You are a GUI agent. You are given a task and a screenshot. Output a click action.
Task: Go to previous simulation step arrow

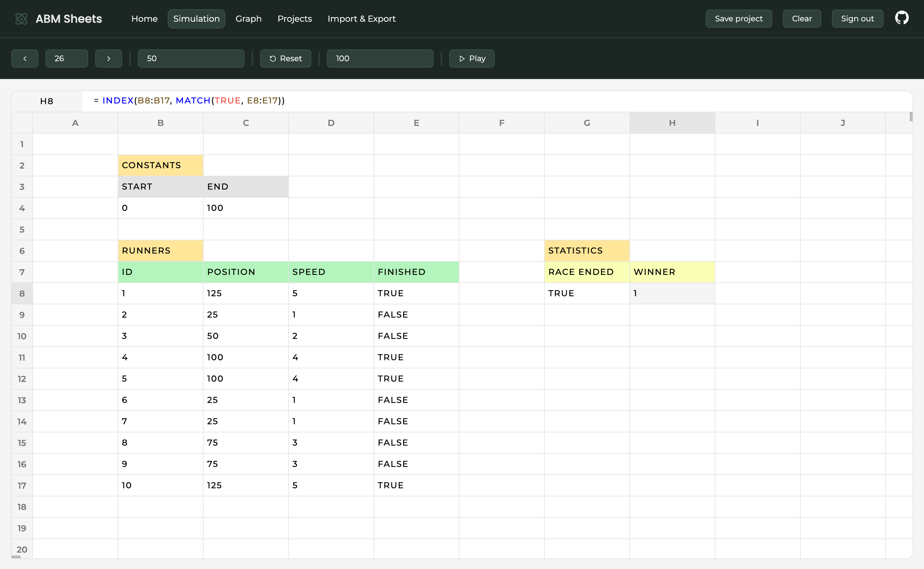(x=25, y=59)
